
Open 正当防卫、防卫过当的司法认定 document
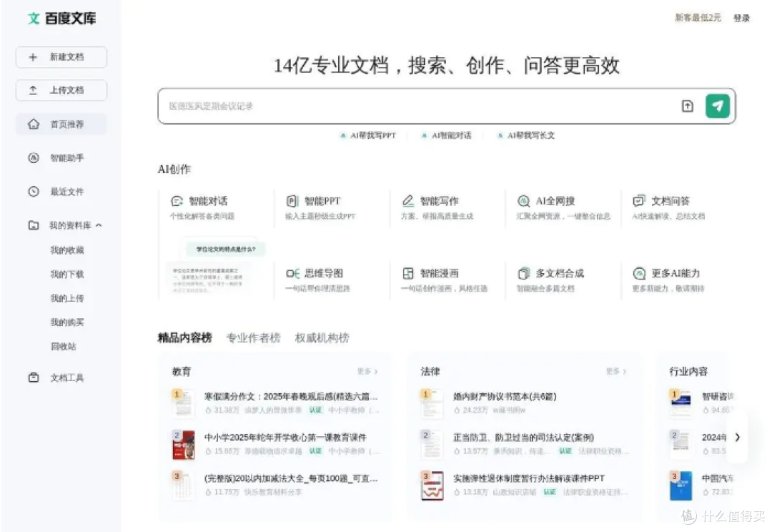523,438
